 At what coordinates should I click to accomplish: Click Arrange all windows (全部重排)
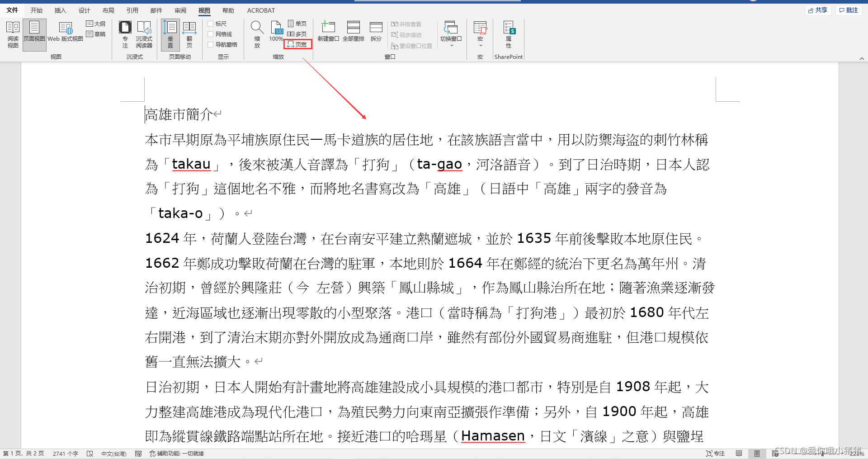(354, 32)
